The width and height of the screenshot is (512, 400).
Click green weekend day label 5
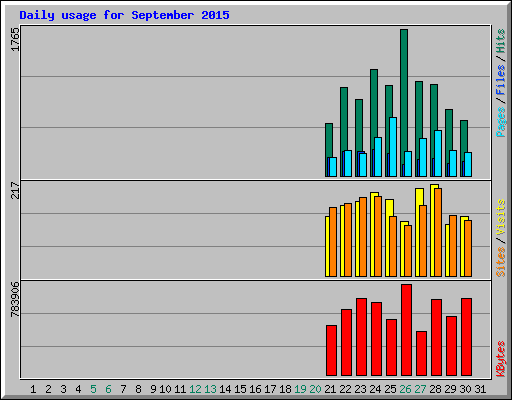pyautogui.click(x=93, y=389)
